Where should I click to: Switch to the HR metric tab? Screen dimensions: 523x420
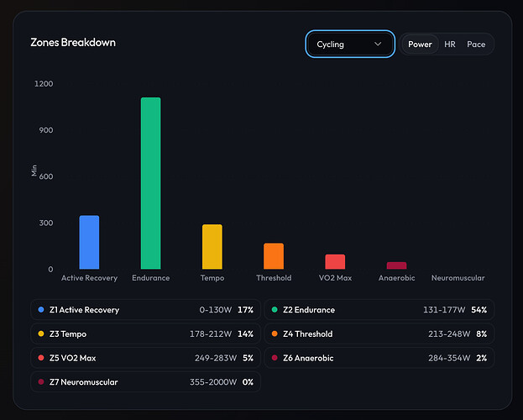450,44
